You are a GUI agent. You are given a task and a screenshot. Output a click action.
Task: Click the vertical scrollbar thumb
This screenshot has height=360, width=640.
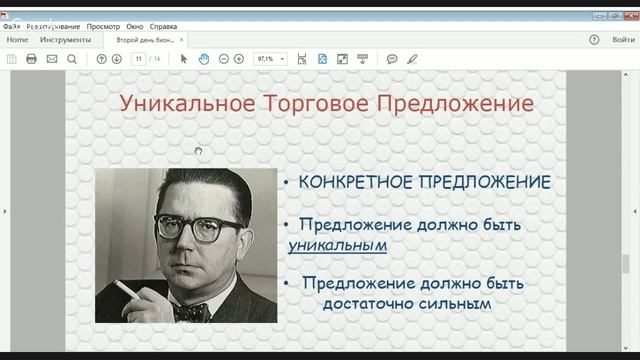point(625,264)
